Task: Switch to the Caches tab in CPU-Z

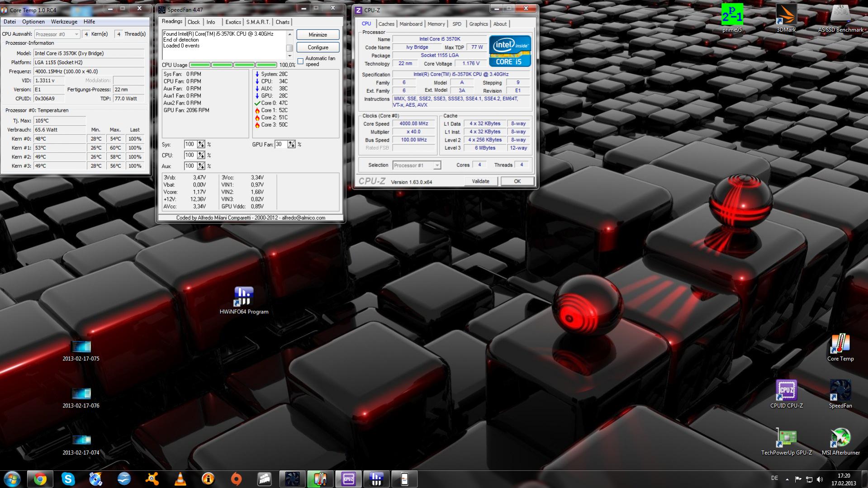Action: coord(386,24)
